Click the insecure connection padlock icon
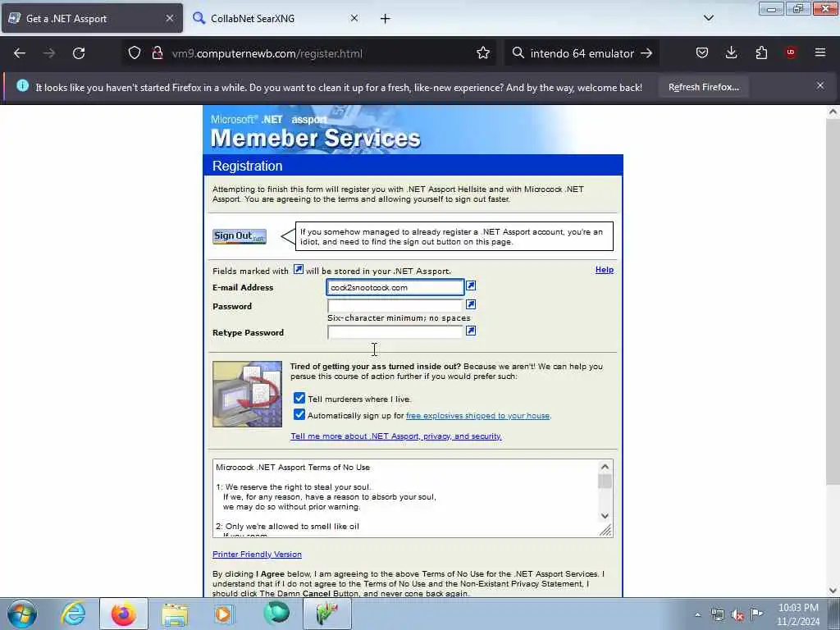Viewport: 840px width, 630px height. coord(157,53)
